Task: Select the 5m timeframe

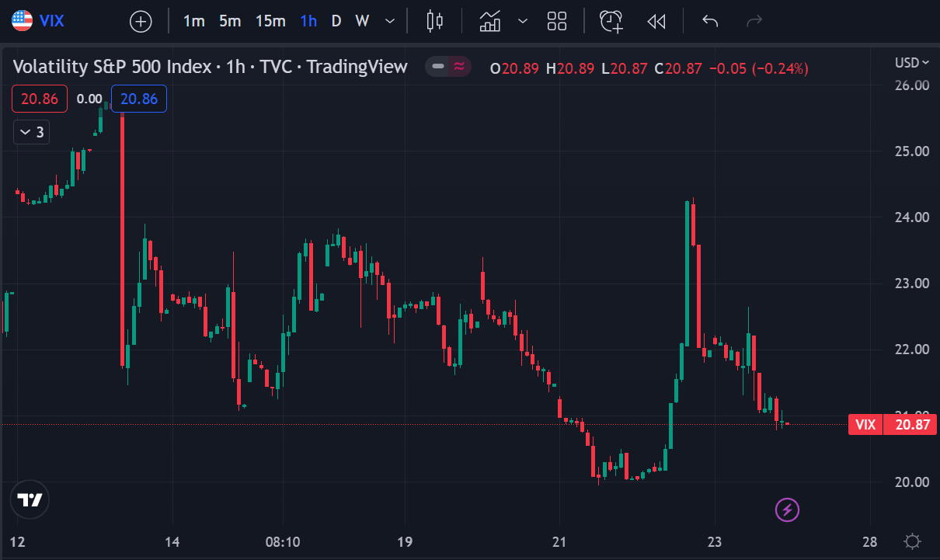Action: pos(230,21)
